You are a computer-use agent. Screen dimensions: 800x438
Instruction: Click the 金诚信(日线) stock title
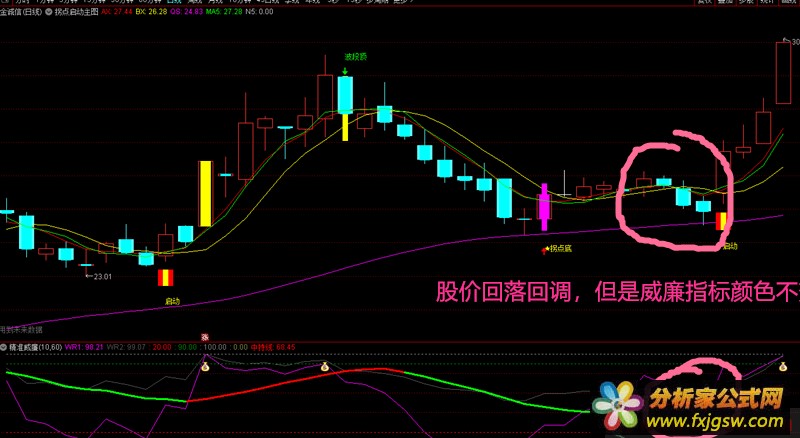point(21,12)
